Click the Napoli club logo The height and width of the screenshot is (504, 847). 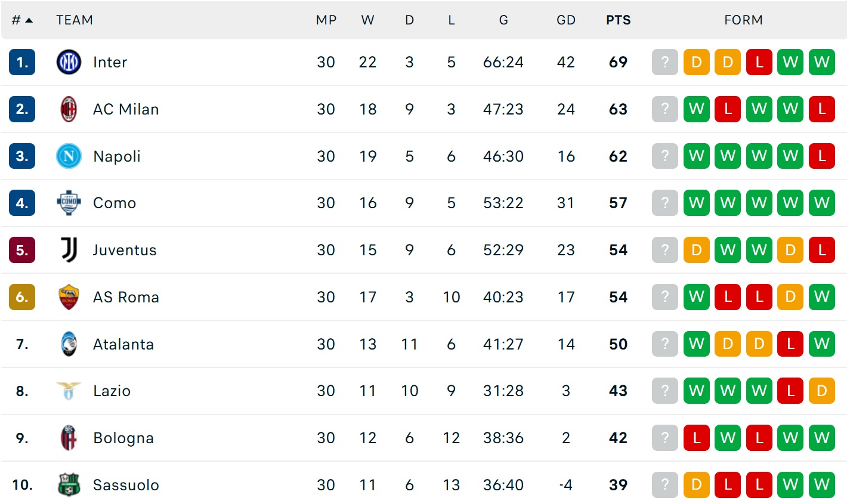pos(69,156)
